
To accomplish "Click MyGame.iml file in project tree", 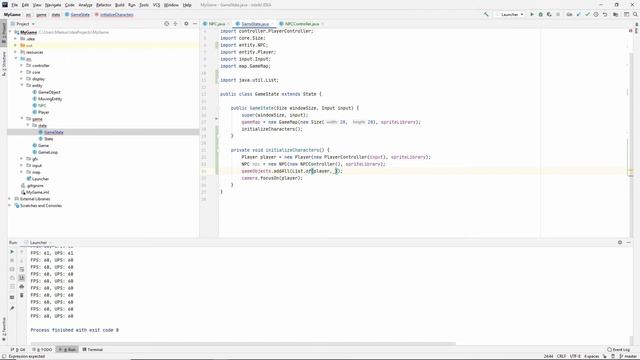I will click(x=37, y=192).
